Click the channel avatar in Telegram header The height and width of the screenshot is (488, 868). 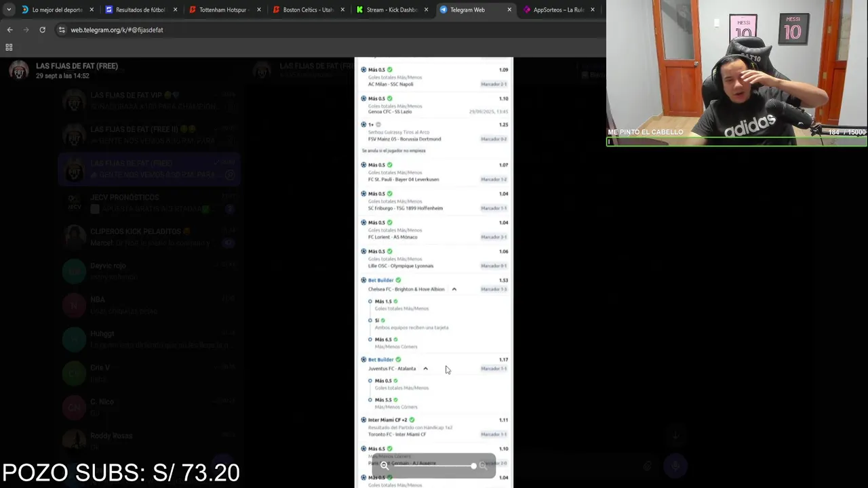[x=19, y=70]
